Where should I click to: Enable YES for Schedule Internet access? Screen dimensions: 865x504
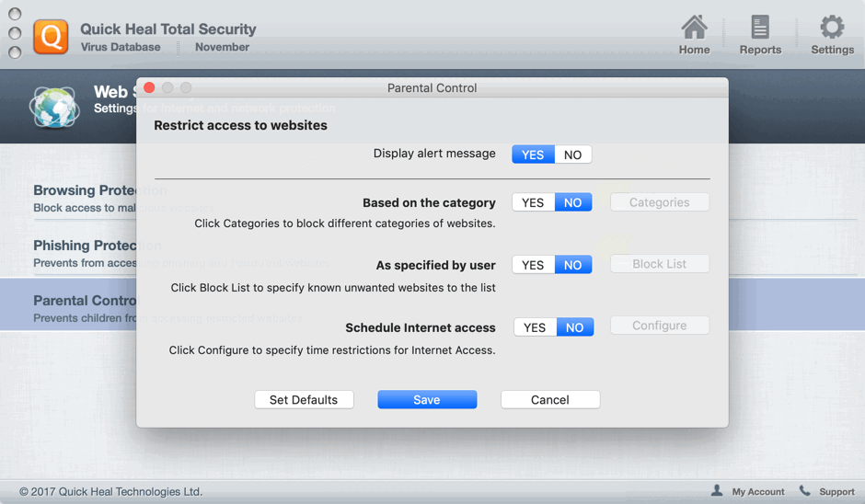tap(534, 327)
